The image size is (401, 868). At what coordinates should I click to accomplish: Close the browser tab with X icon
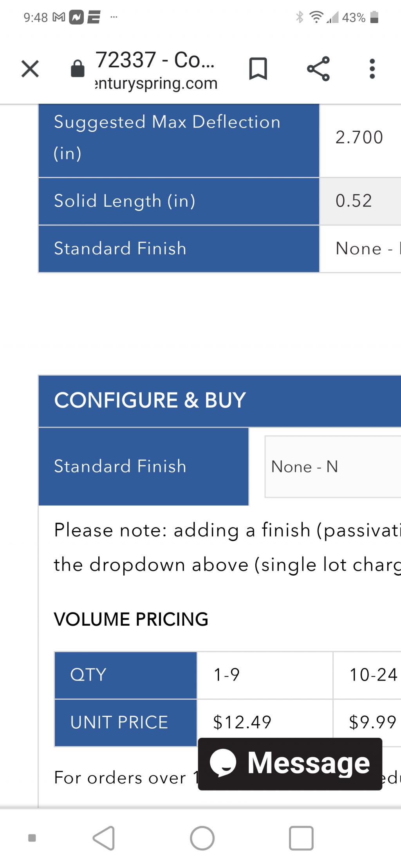[x=30, y=69]
